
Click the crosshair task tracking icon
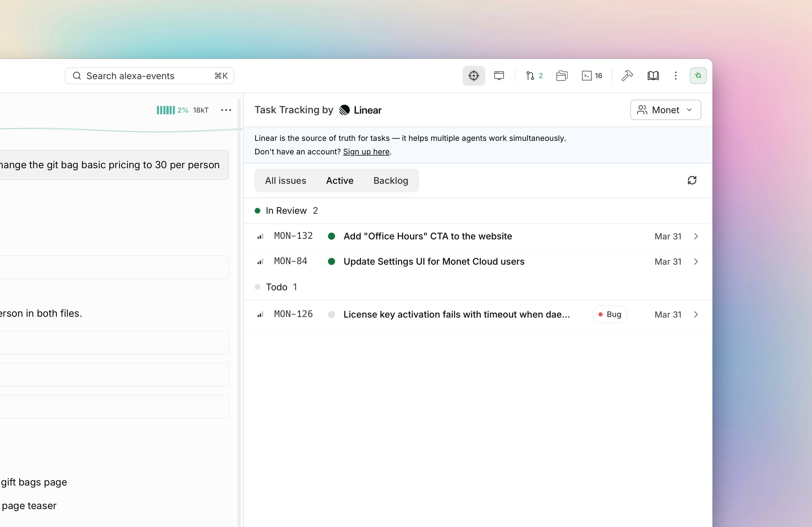(x=473, y=76)
